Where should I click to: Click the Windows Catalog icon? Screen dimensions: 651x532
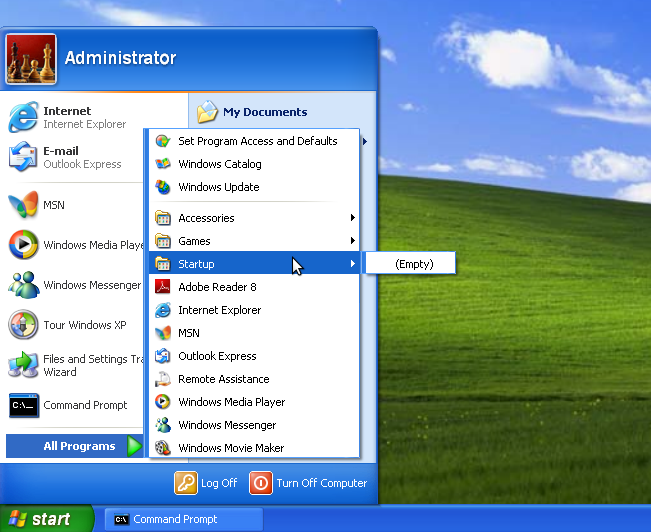click(163, 164)
